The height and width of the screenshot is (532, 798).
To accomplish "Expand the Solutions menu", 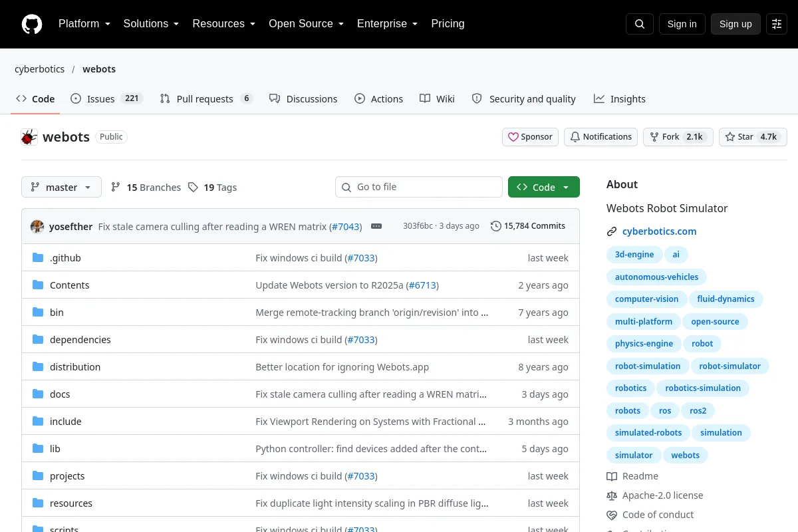I will point(152,24).
